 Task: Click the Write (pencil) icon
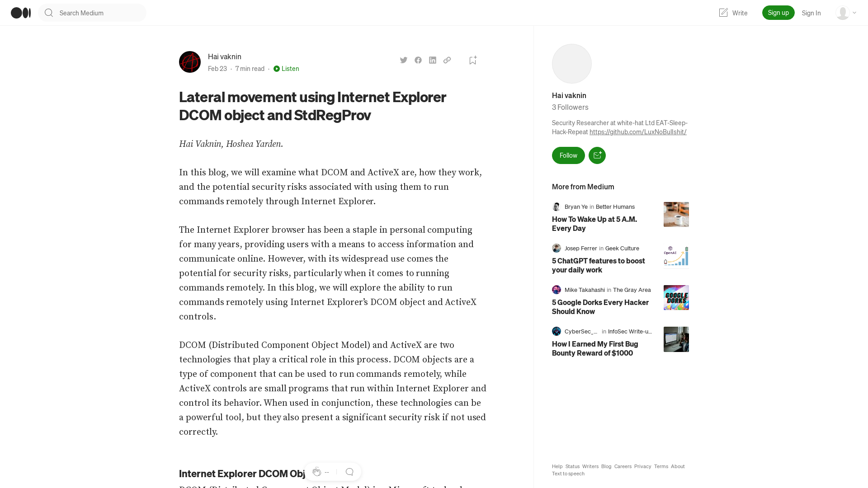pyautogui.click(x=722, y=13)
